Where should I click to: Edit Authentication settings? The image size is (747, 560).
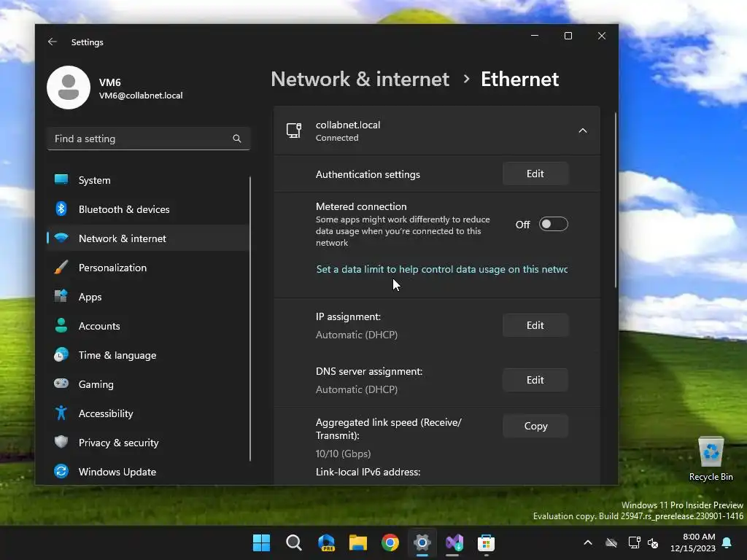[535, 174]
